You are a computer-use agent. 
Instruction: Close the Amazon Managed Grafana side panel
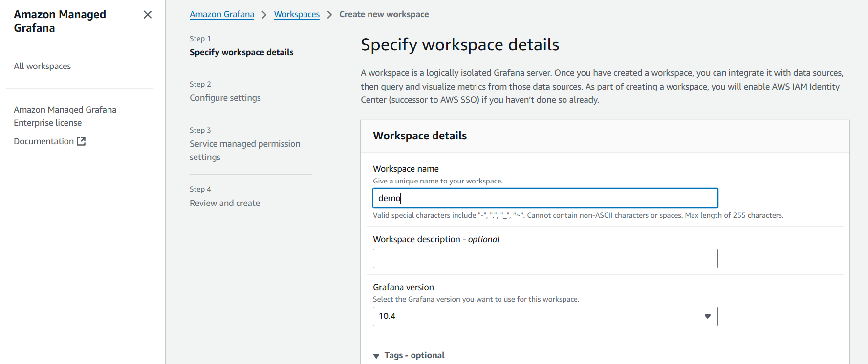(x=147, y=15)
